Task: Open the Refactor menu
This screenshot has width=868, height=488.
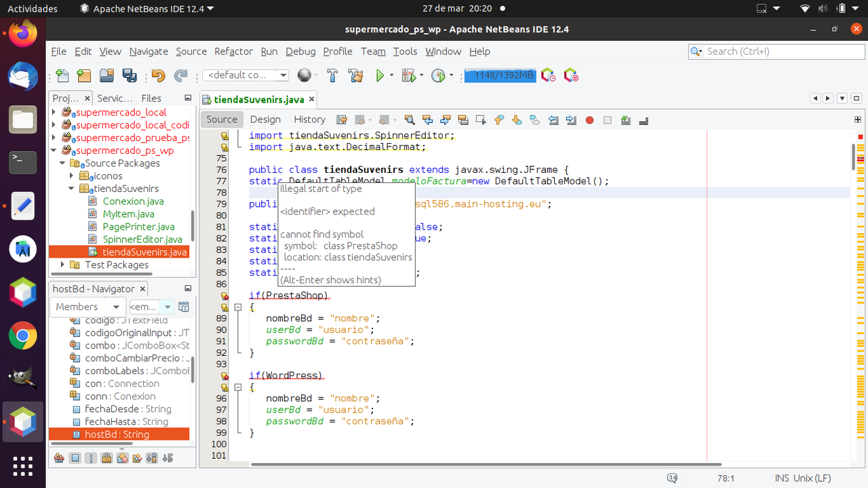Action: (x=233, y=52)
